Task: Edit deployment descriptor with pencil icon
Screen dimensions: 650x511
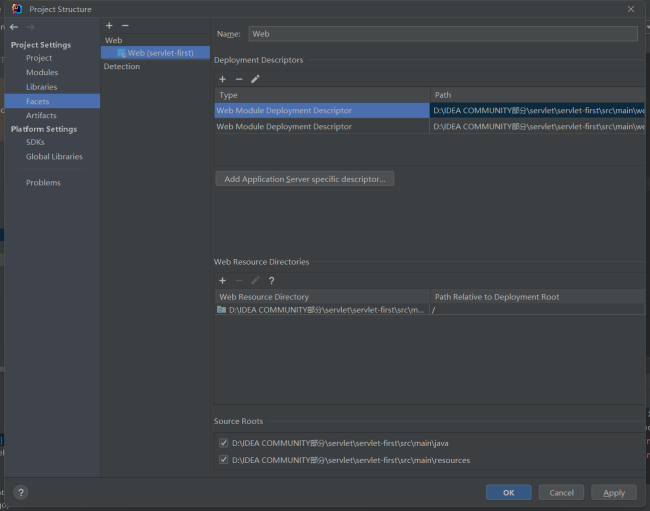Action: coord(255,79)
